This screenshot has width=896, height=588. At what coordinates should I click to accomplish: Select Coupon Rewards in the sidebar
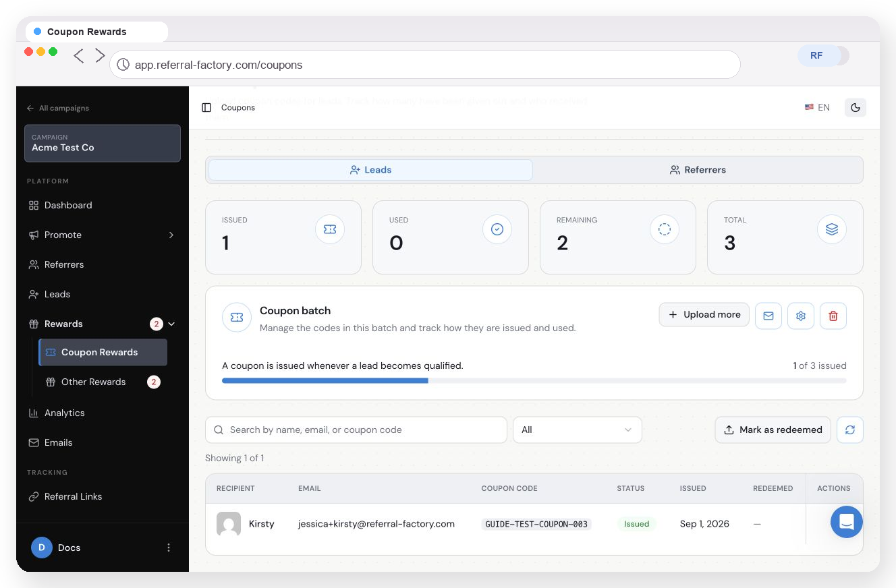click(x=103, y=352)
